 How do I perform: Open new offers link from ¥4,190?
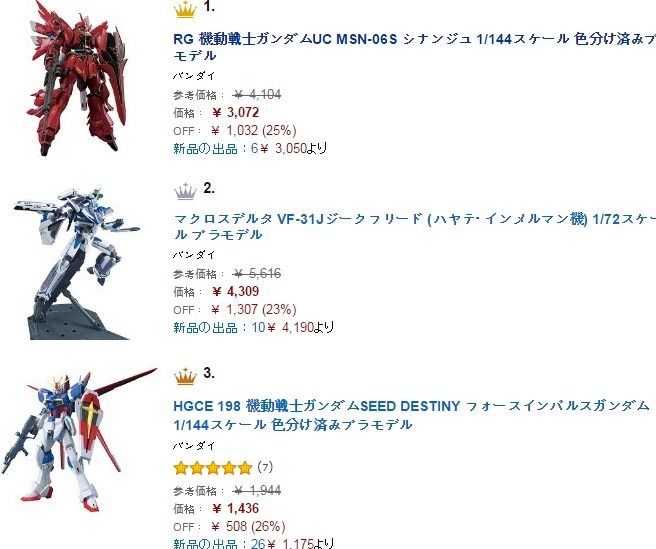coord(253,327)
